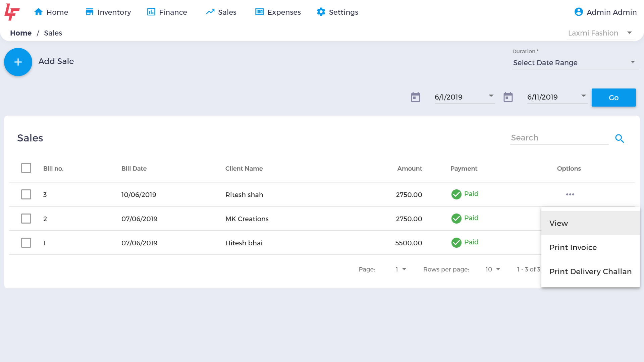Toggle checkbox for bill number 2
The image size is (644, 362).
click(26, 218)
